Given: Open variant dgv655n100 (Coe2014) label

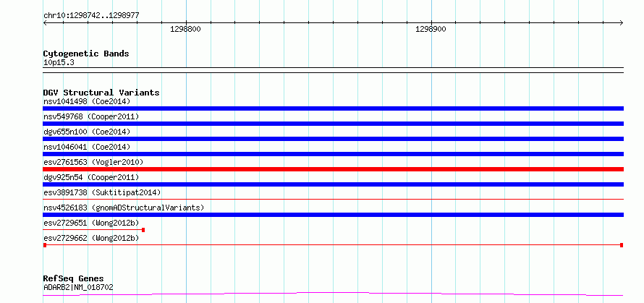Looking at the screenshot, I should pos(87,132).
